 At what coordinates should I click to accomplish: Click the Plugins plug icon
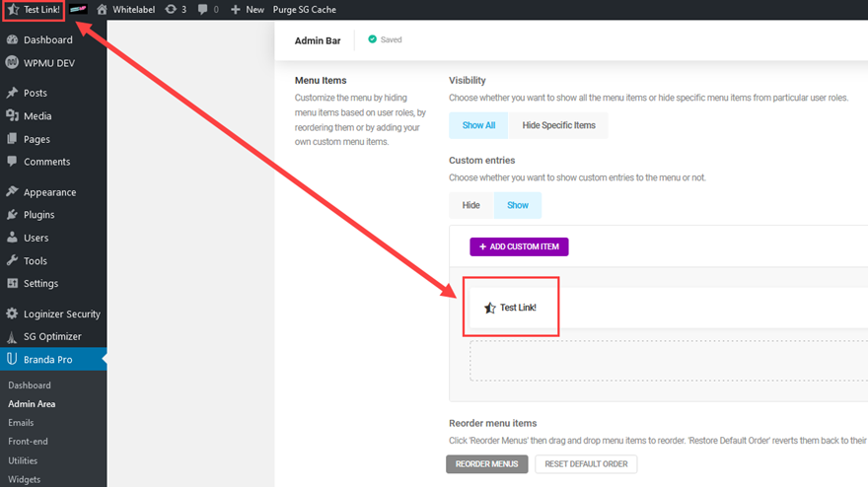coord(12,215)
